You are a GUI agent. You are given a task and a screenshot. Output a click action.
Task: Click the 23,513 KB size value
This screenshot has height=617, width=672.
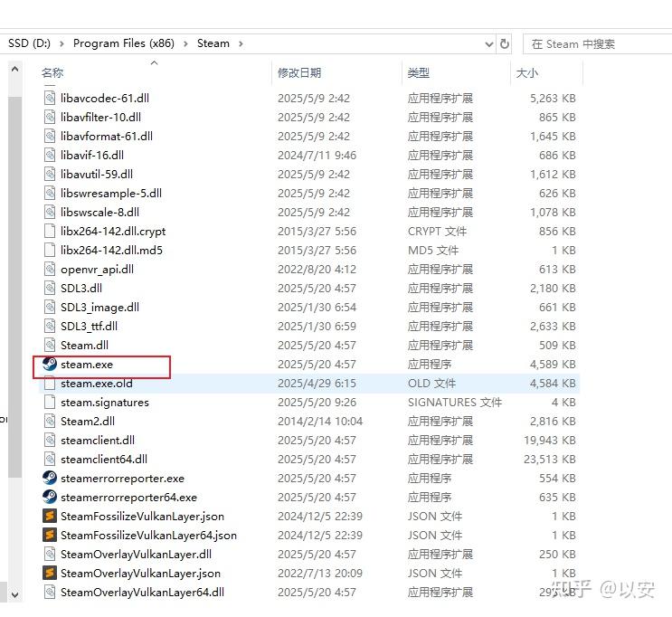point(549,460)
